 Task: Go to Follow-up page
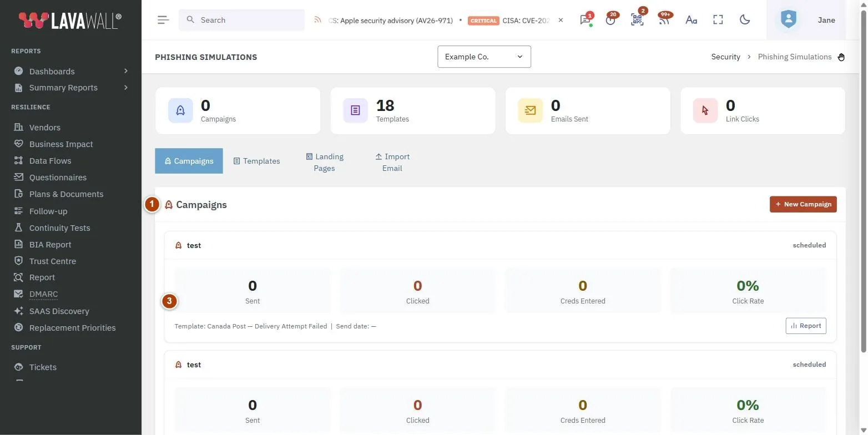(x=48, y=211)
